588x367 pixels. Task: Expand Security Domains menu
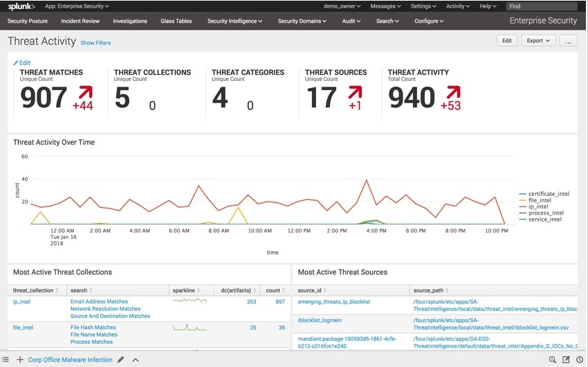302,21
